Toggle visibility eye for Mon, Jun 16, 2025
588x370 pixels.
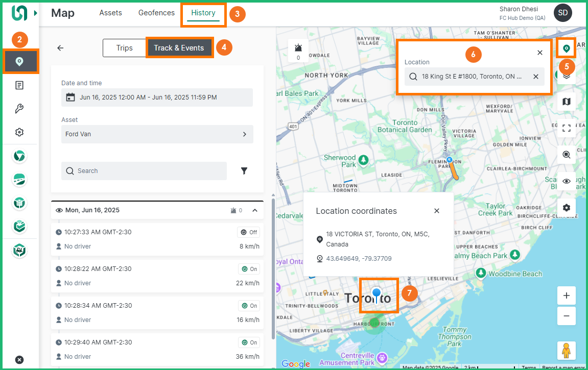[59, 210]
